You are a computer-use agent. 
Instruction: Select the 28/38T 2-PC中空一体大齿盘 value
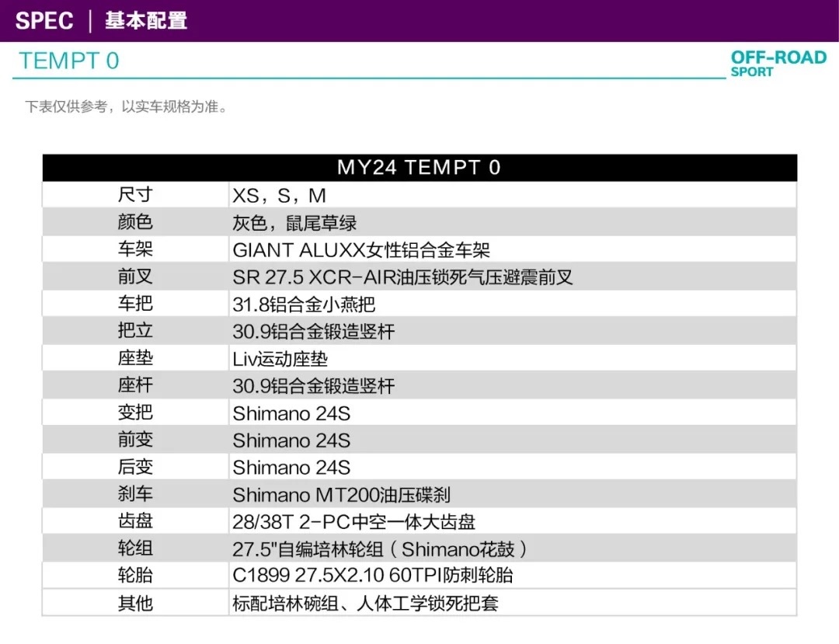(x=353, y=522)
